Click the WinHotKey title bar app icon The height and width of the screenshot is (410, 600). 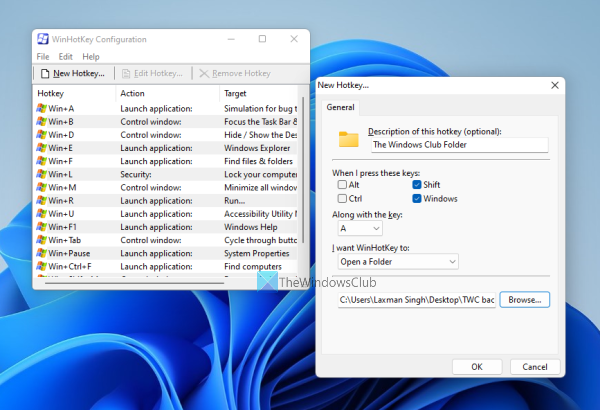tap(43, 40)
